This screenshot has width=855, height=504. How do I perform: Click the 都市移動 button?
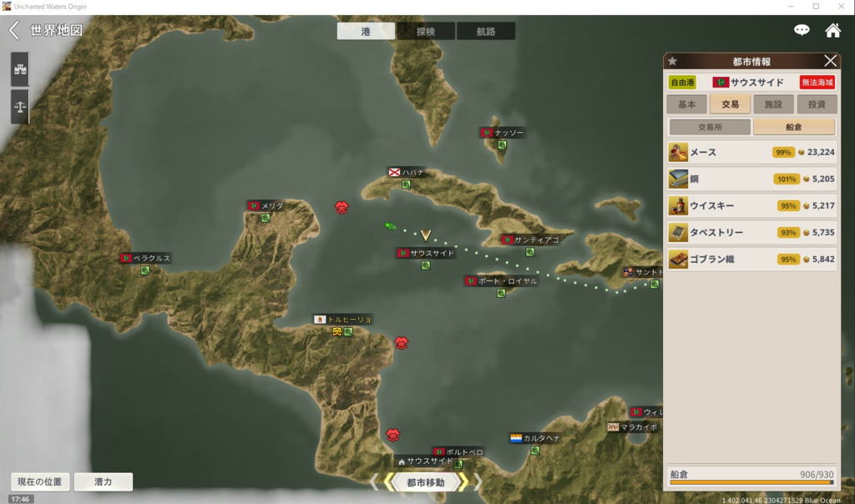[425, 482]
